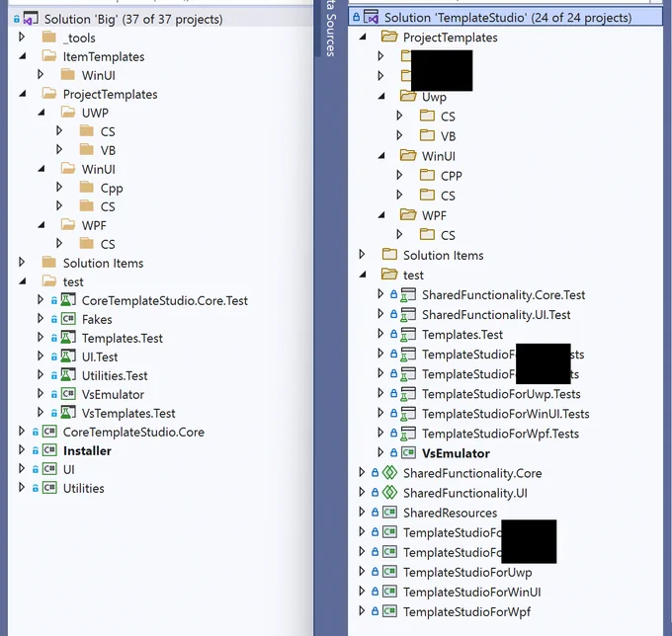Open the vertical Data Sources side tab
Screen dimensions: 672x636
(x=330, y=29)
